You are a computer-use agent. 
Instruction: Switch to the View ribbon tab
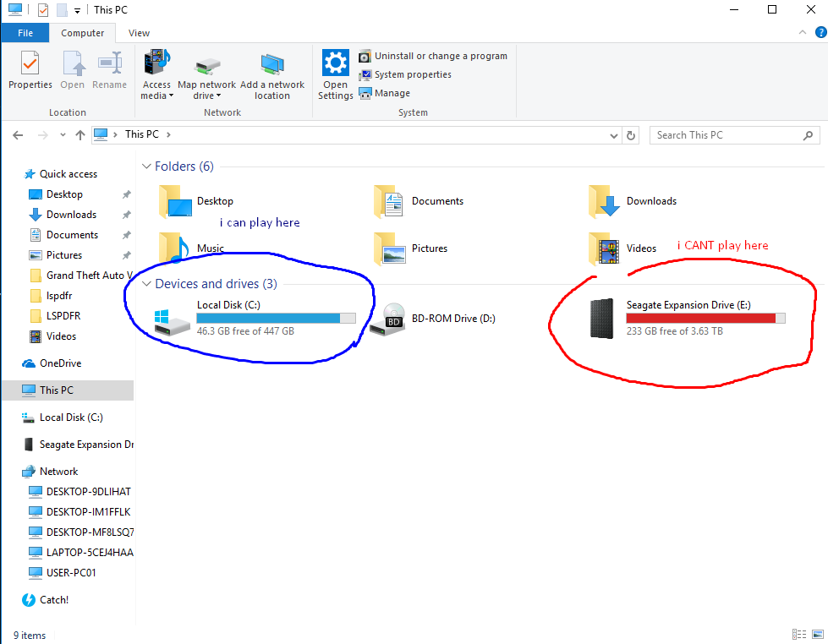[x=139, y=33]
